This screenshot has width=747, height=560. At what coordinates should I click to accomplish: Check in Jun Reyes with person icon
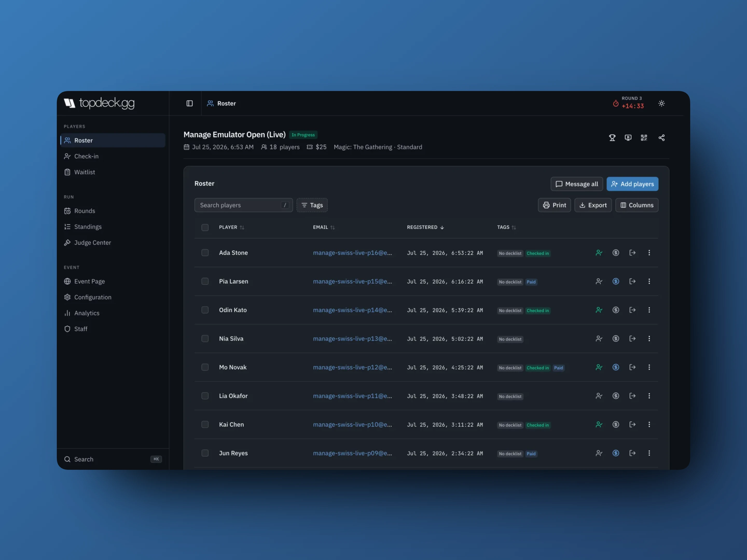coord(599,453)
